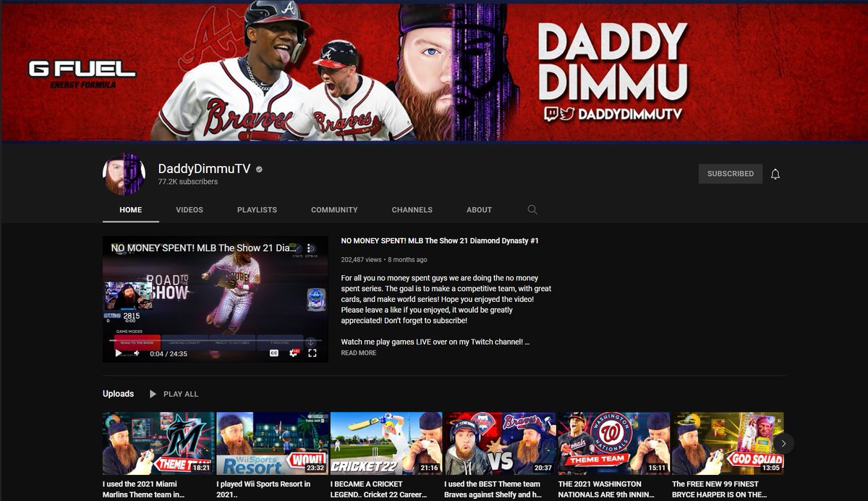Click the Play All triangle icon
This screenshot has width=868, height=501.
point(153,394)
